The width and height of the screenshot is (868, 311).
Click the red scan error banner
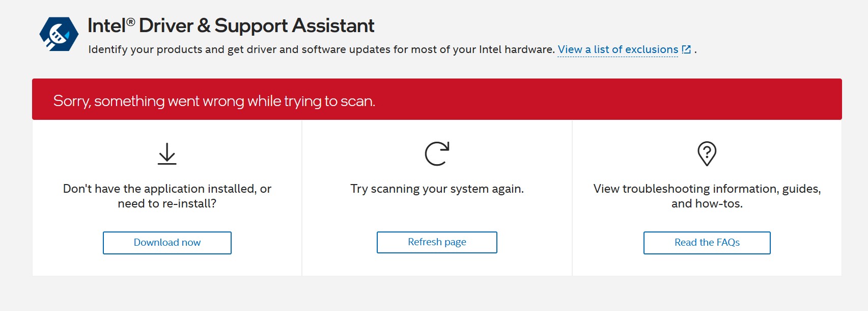tap(611, 99)
